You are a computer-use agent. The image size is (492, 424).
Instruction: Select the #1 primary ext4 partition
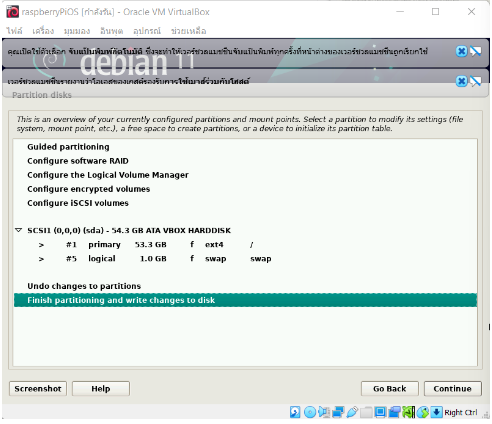click(245, 245)
